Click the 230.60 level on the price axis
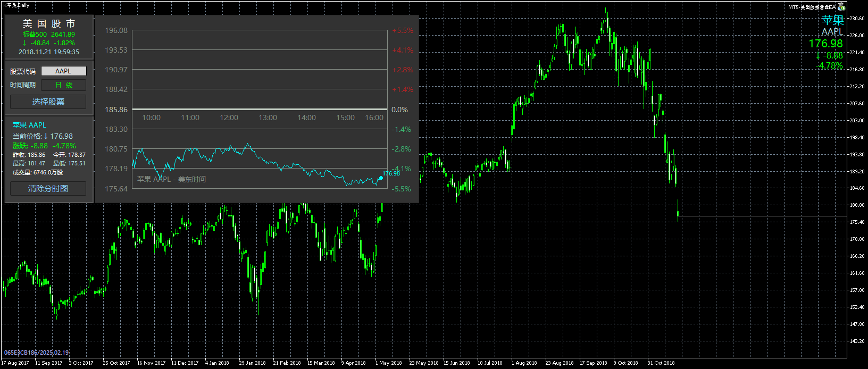This screenshot has width=868, height=369. pos(857,19)
